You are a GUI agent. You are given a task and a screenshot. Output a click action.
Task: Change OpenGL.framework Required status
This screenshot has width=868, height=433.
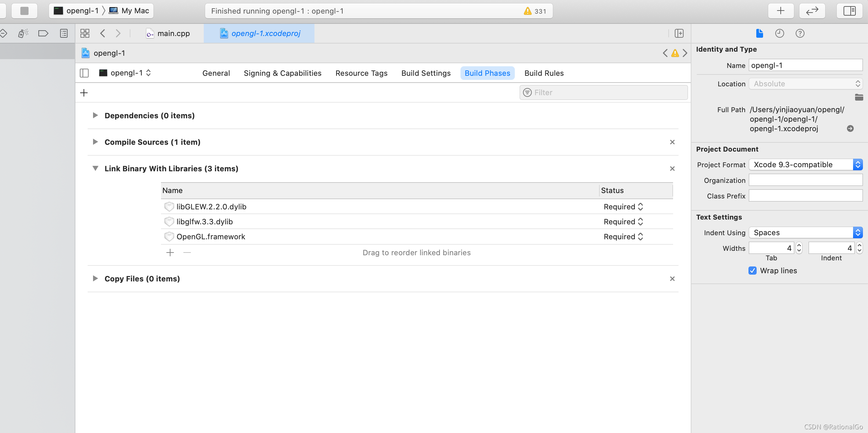point(623,237)
